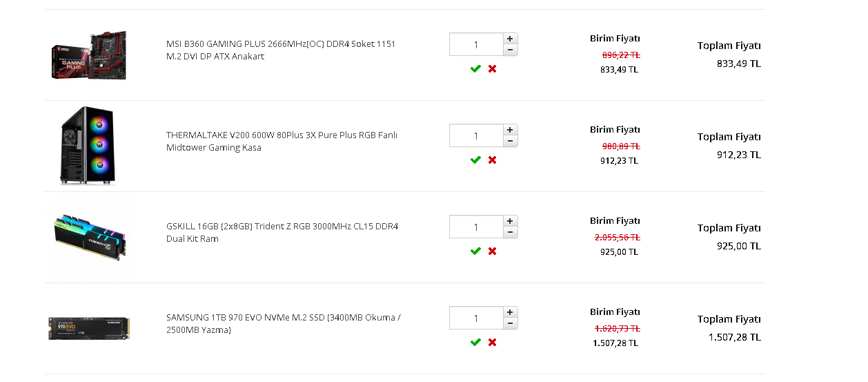
Task: Delete Samsung 970 EVO SSD with red X
Action: point(492,343)
